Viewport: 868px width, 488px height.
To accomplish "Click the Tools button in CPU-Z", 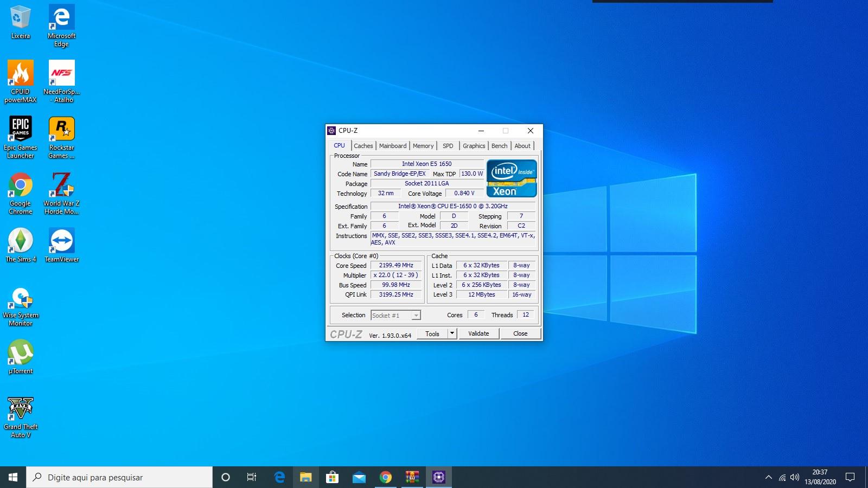I will [432, 334].
